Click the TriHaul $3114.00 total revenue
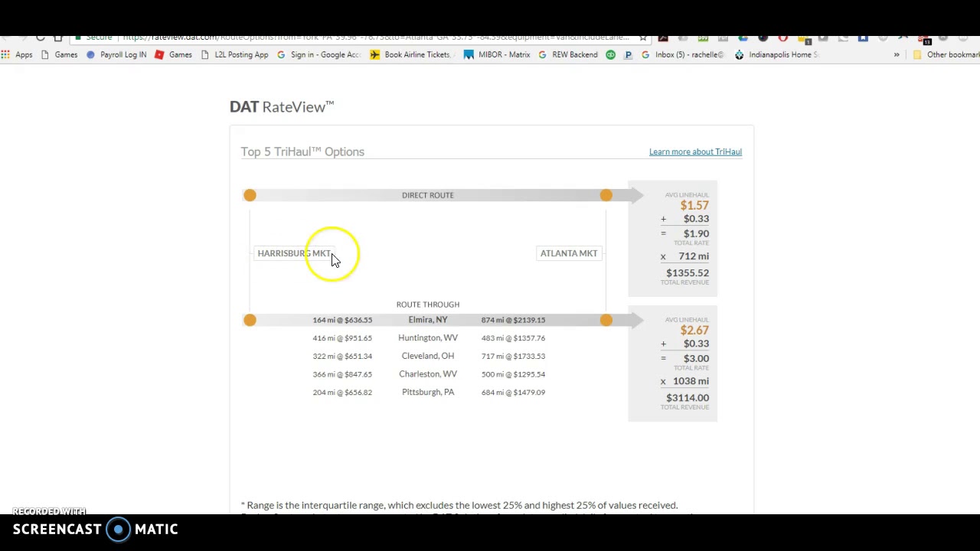Screen dimensions: 980x551 coord(688,398)
